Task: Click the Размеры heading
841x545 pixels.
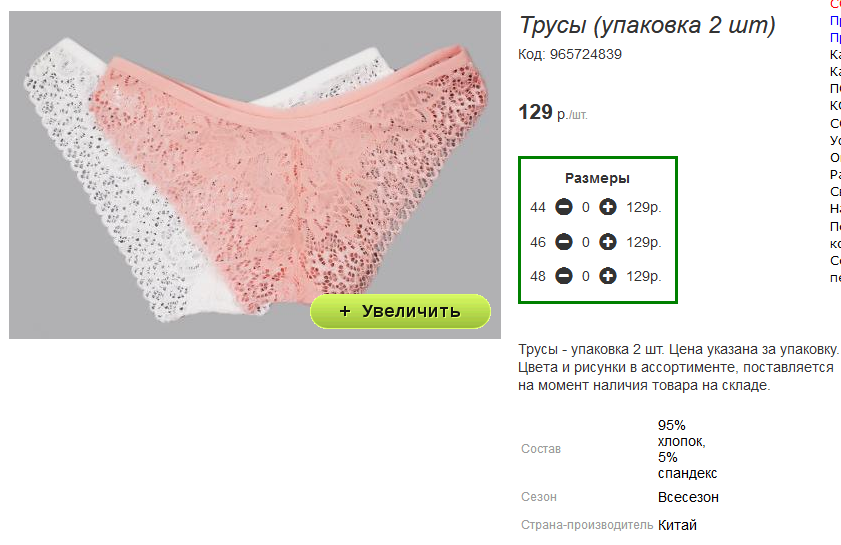Action: (x=597, y=178)
